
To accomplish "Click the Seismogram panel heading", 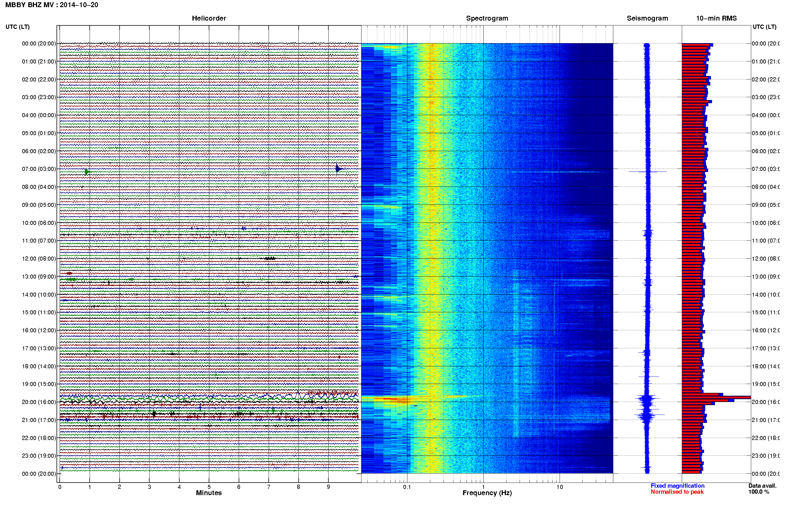I will click(647, 19).
